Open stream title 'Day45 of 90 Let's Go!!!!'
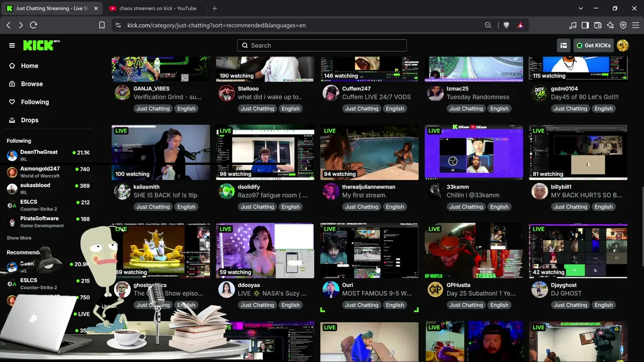 click(585, 97)
